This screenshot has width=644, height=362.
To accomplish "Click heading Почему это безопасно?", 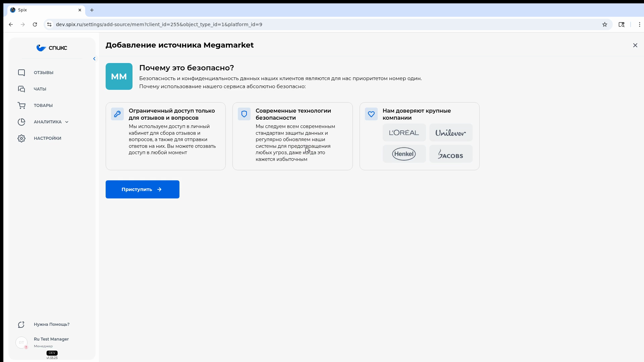I will tap(186, 68).
